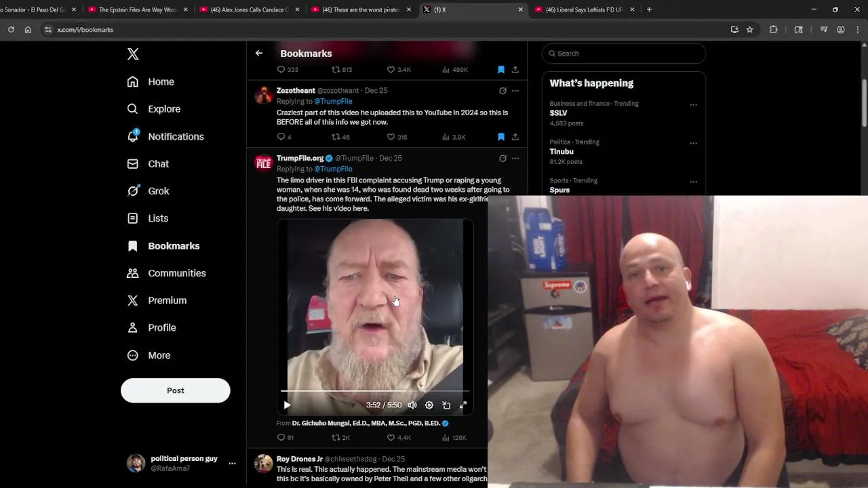Share the top post with 489K views
This screenshot has width=868, height=488.
tap(515, 70)
